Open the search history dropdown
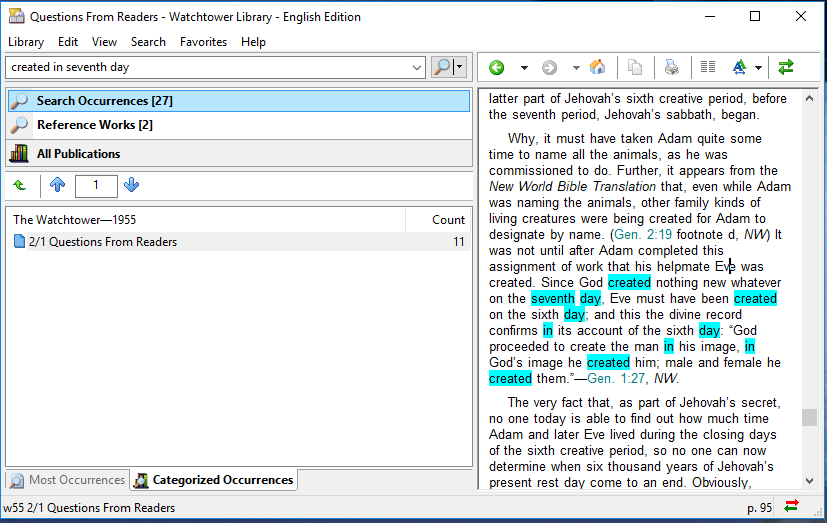Screen dimensions: 827x523 [x=417, y=68]
